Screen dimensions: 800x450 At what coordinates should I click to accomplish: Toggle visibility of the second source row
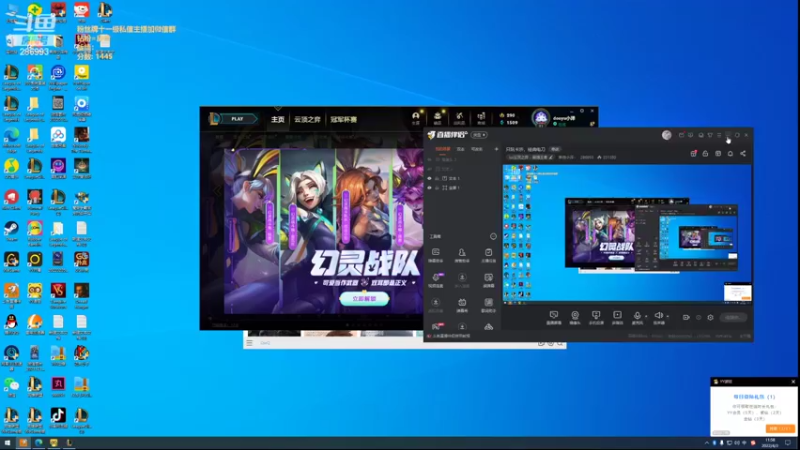tap(430, 169)
